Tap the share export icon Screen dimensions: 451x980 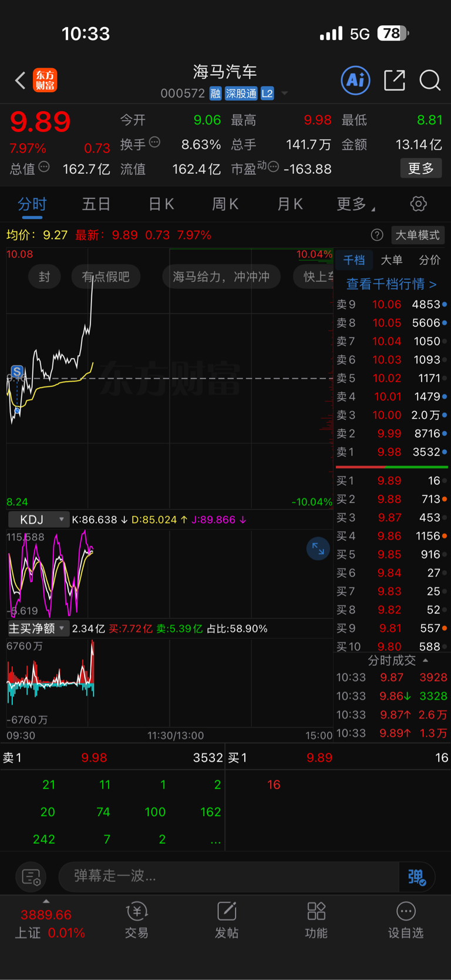click(395, 80)
